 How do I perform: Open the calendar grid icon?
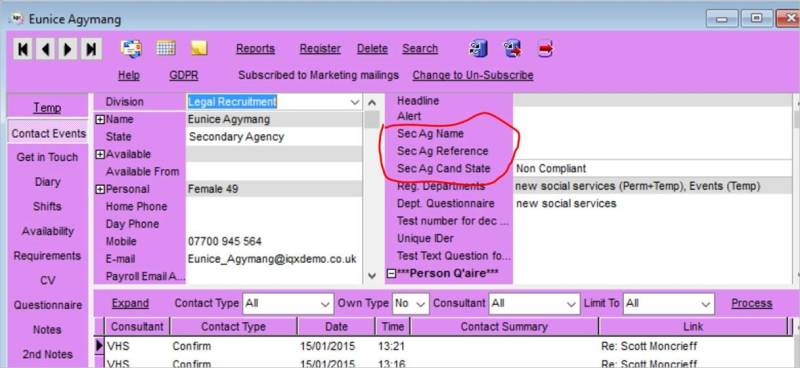166,48
